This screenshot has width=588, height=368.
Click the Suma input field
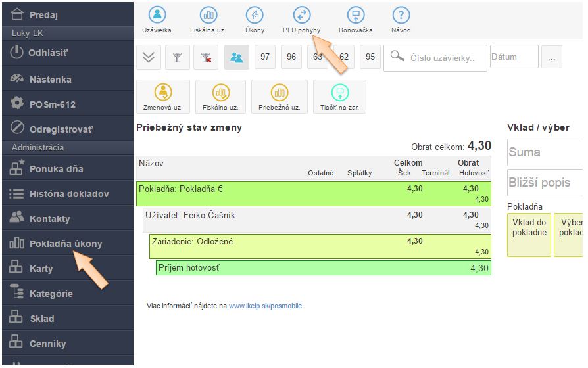tap(545, 152)
